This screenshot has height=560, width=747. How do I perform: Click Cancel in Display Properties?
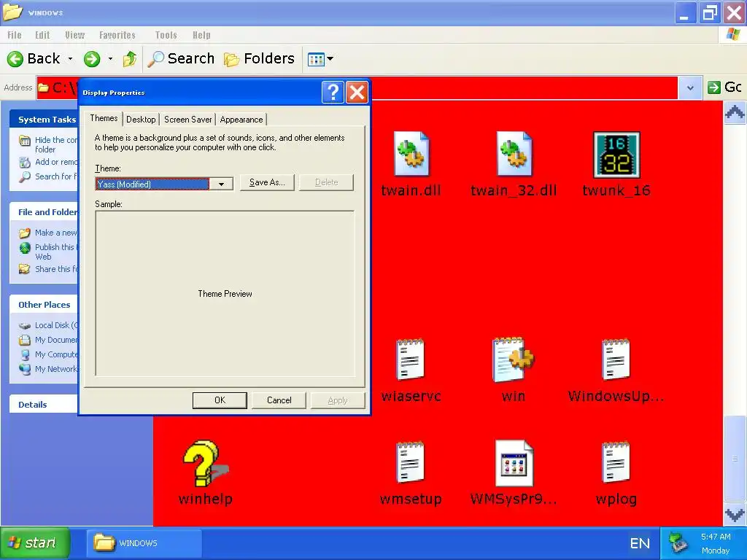[279, 400]
